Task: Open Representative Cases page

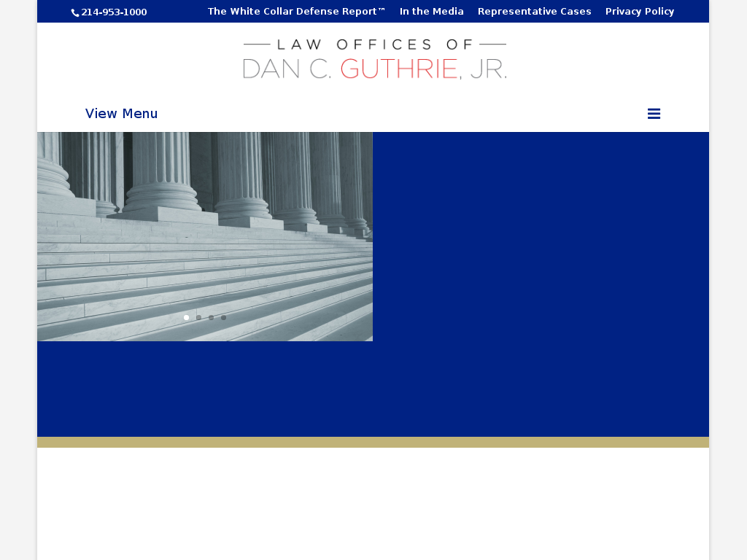Action: (535, 12)
